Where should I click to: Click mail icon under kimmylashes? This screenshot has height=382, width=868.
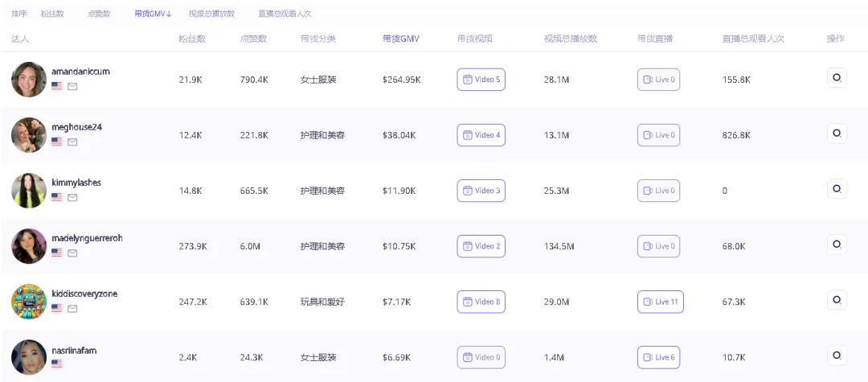tap(72, 198)
